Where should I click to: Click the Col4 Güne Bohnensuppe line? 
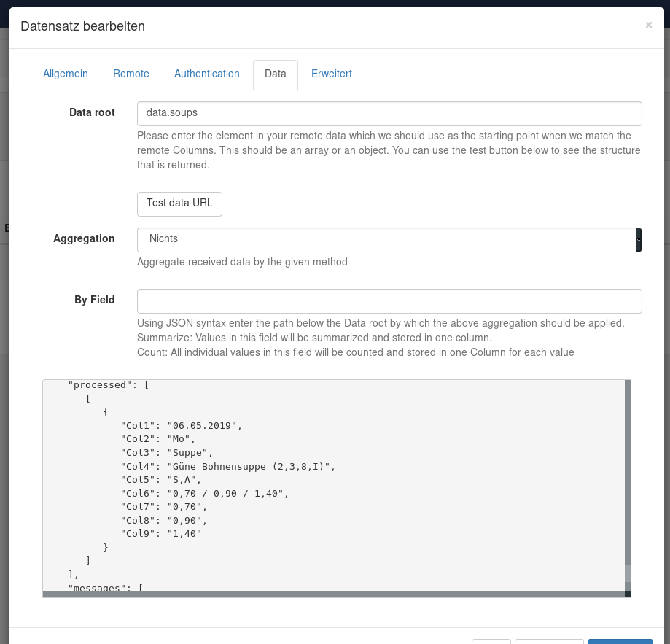(227, 466)
